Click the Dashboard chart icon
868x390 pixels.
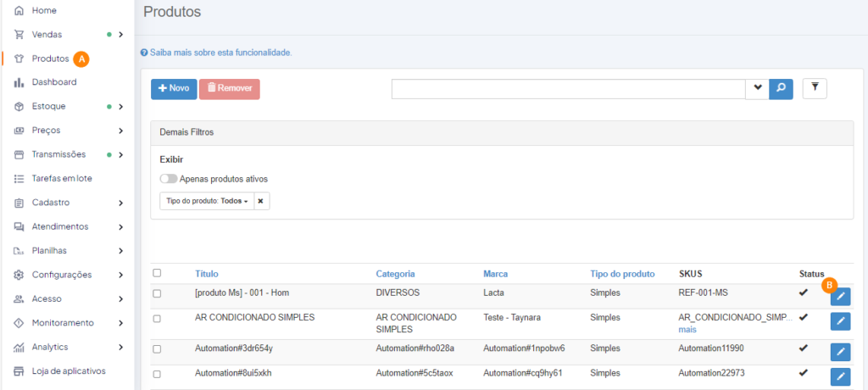click(19, 82)
